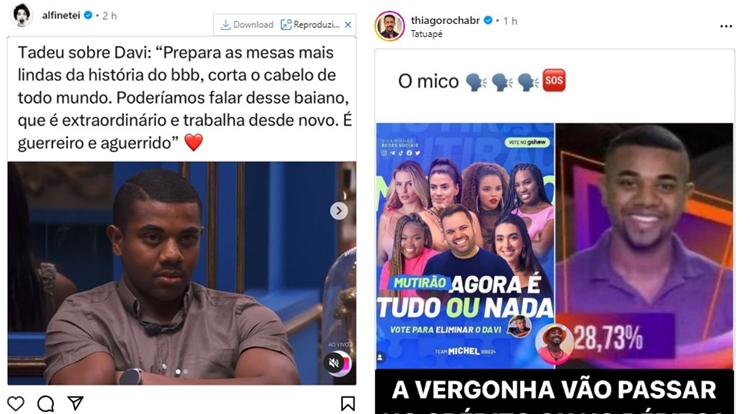The height and width of the screenshot is (414, 750).
Task: Share the post via paper plane icon
Action: [x=75, y=403]
